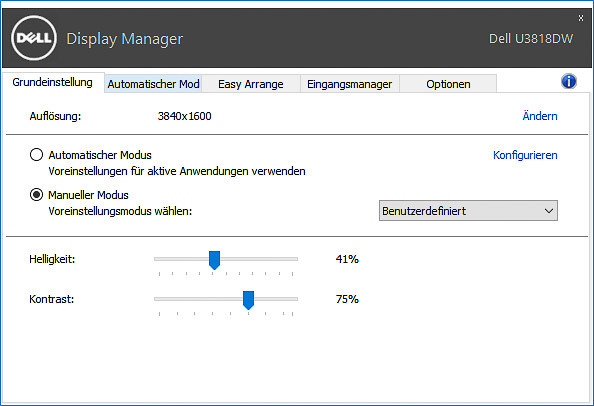Click the blue info icon

pyautogui.click(x=569, y=81)
